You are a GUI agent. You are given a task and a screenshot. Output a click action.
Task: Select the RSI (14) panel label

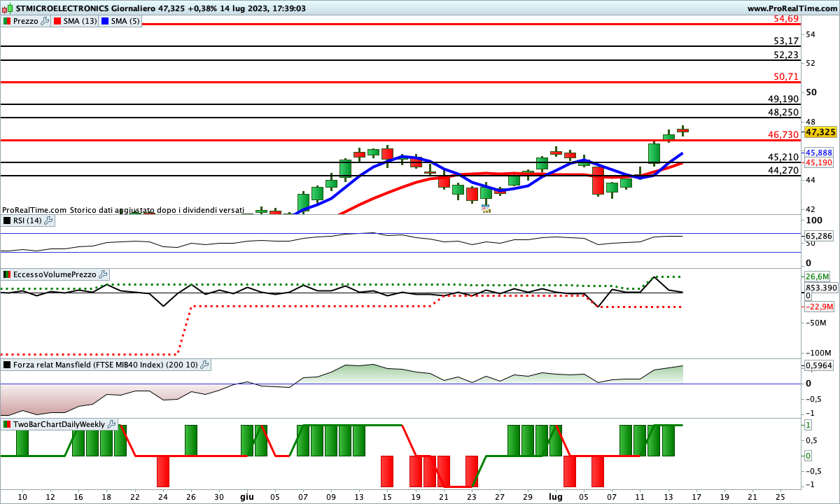click(27, 220)
